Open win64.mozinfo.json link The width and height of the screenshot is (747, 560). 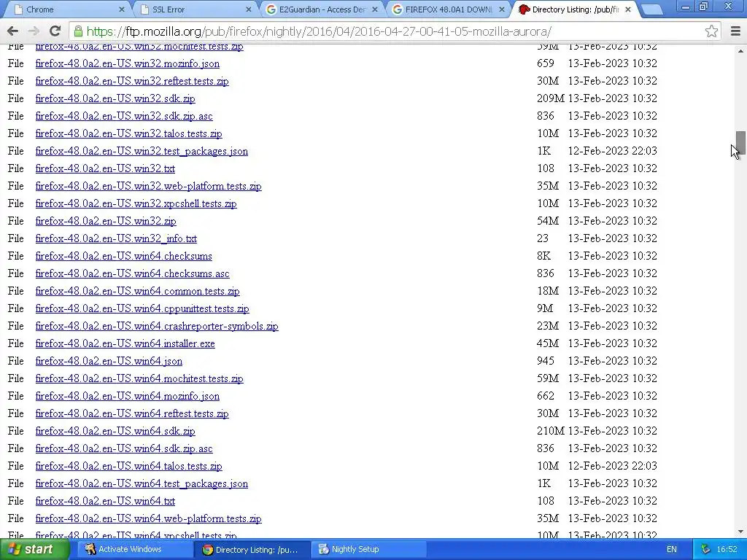pos(127,396)
